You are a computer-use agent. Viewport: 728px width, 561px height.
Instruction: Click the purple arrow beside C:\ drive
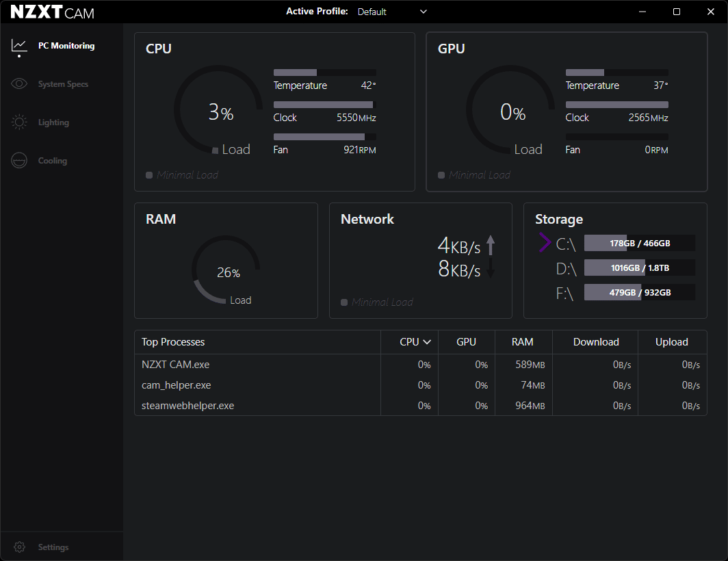click(545, 243)
